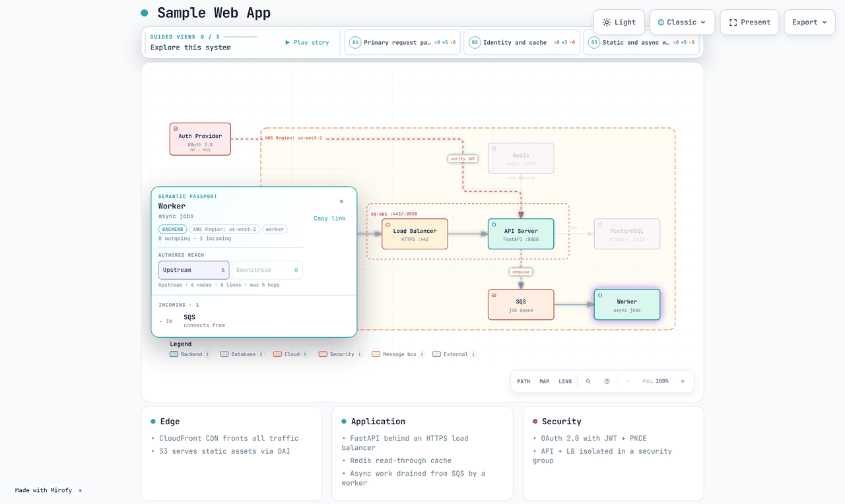
Task: Toggle the Message bus legend filter
Action: click(x=398, y=354)
